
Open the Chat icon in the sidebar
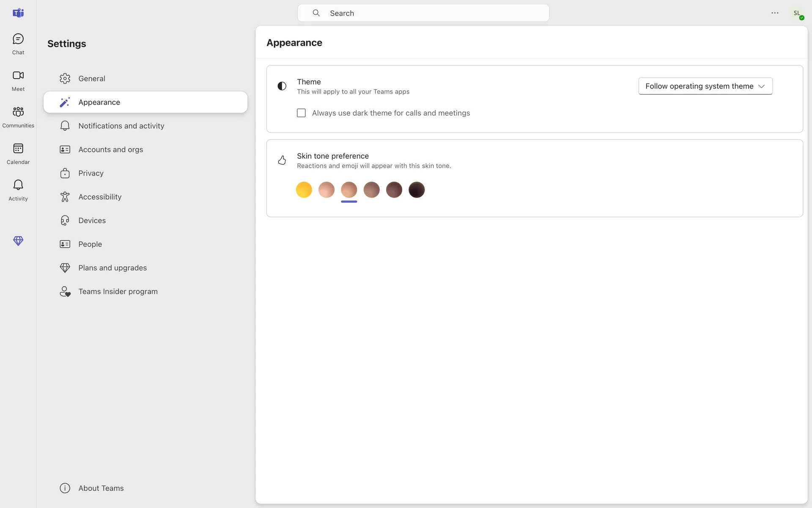point(18,39)
